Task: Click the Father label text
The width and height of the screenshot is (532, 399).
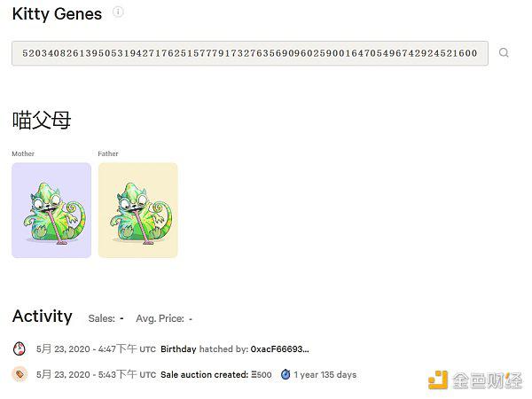Action: coord(108,153)
